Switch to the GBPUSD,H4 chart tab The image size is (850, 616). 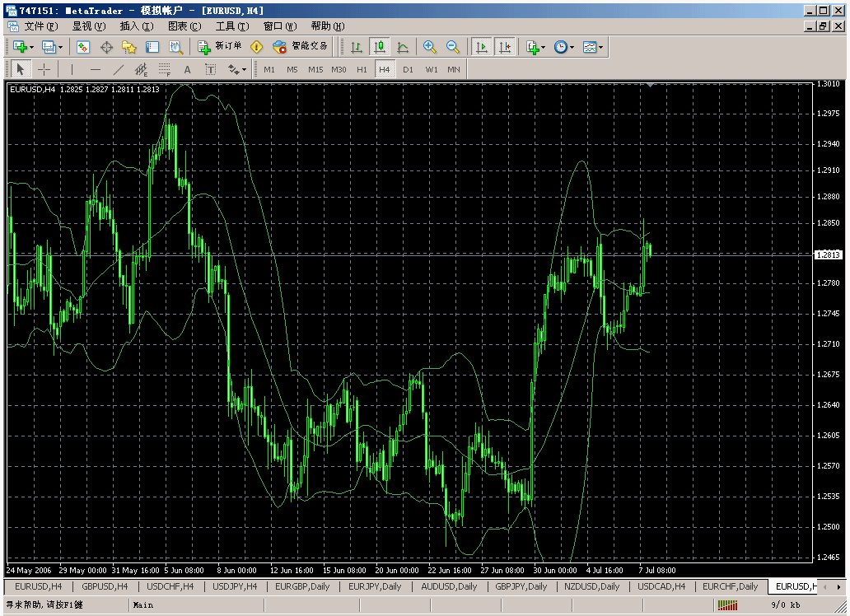coord(105,586)
